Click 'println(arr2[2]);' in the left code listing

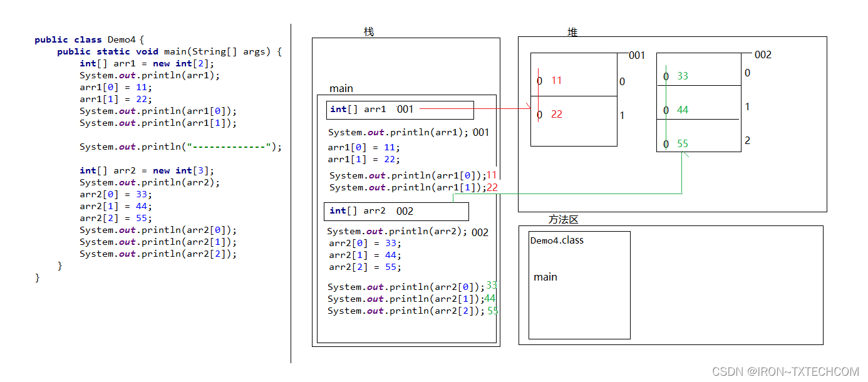[x=158, y=254]
